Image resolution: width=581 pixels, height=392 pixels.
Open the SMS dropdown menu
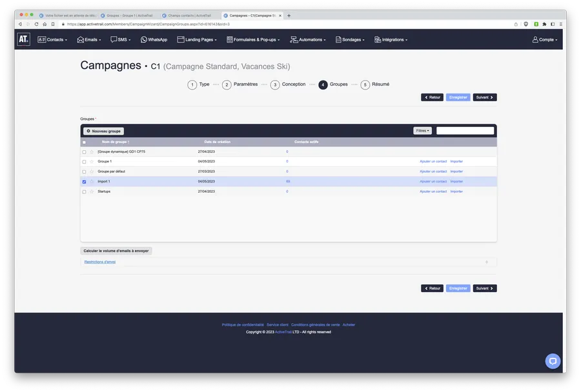click(121, 39)
